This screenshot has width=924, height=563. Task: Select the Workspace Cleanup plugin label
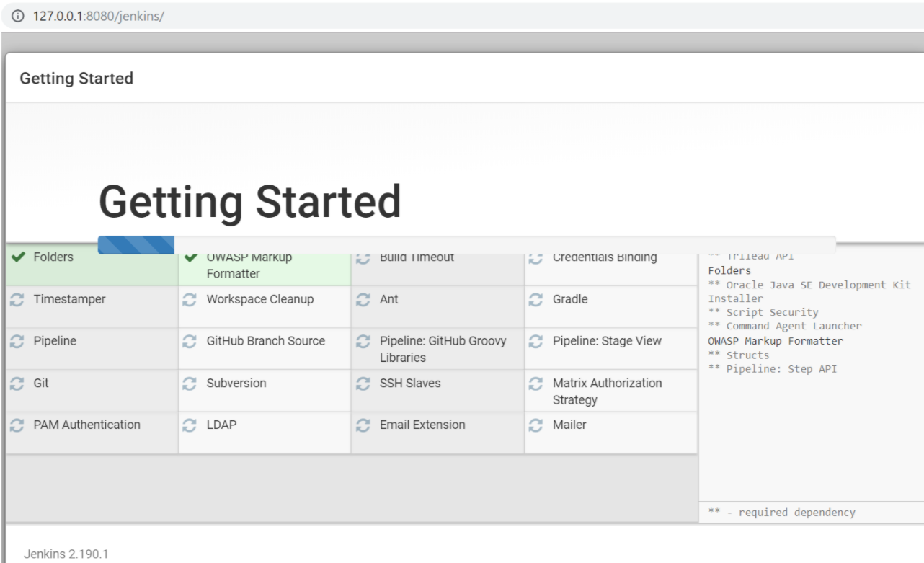coord(260,299)
